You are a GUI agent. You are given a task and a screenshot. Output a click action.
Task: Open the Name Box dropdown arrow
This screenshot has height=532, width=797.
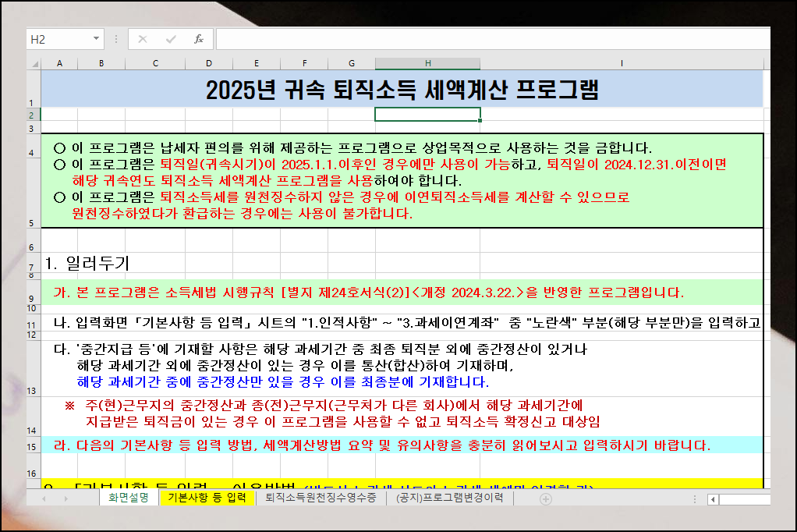click(96, 39)
